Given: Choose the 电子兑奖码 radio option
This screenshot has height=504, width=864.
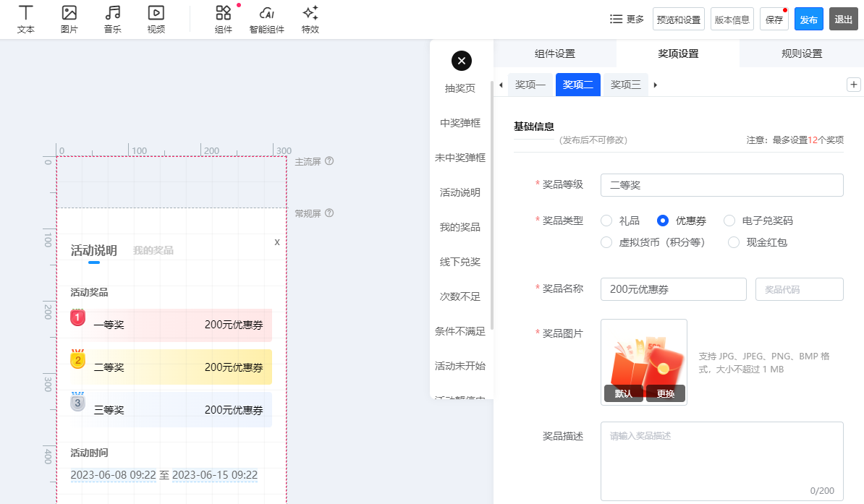Looking at the screenshot, I should [x=729, y=221].
